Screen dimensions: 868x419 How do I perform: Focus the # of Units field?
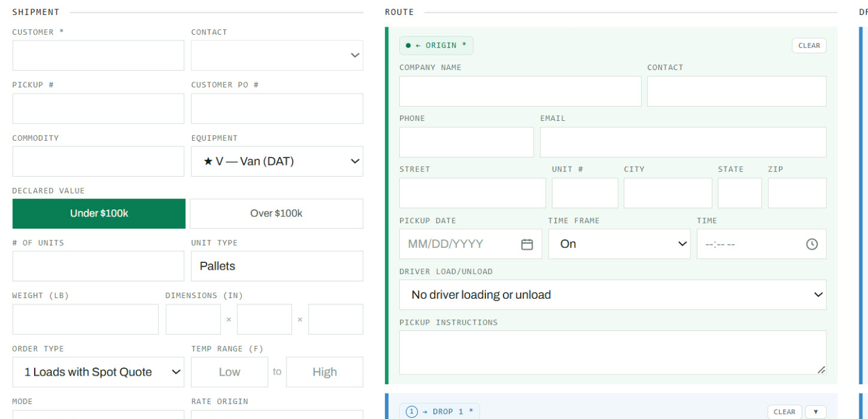tap(98, 266)
